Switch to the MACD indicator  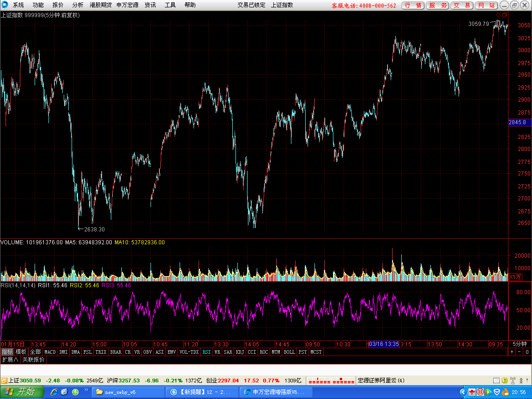tap(50, 352)
